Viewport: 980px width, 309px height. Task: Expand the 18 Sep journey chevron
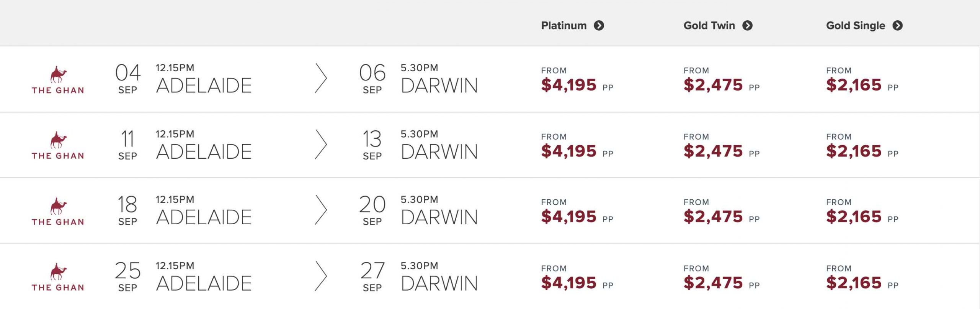[x=321, y=210]
